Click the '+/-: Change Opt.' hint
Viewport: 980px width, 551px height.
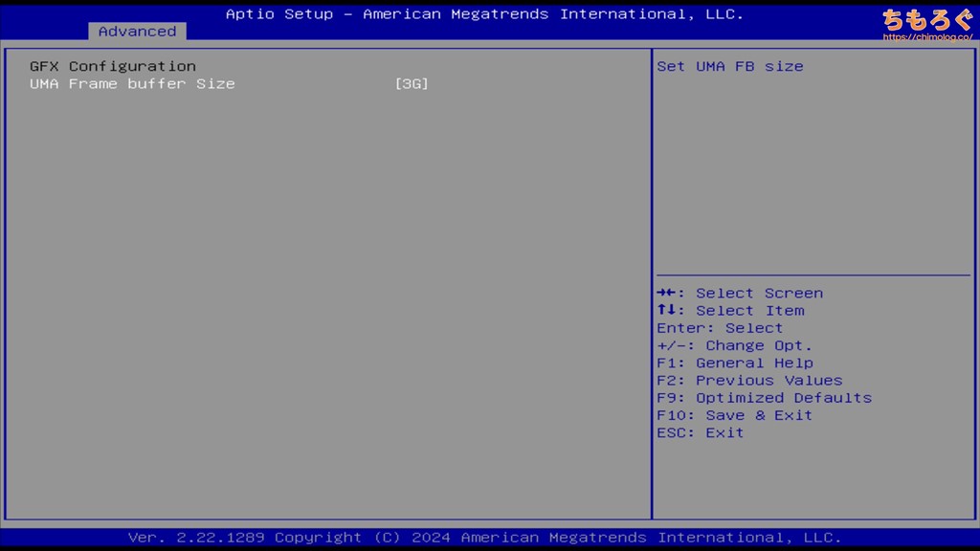734,345
